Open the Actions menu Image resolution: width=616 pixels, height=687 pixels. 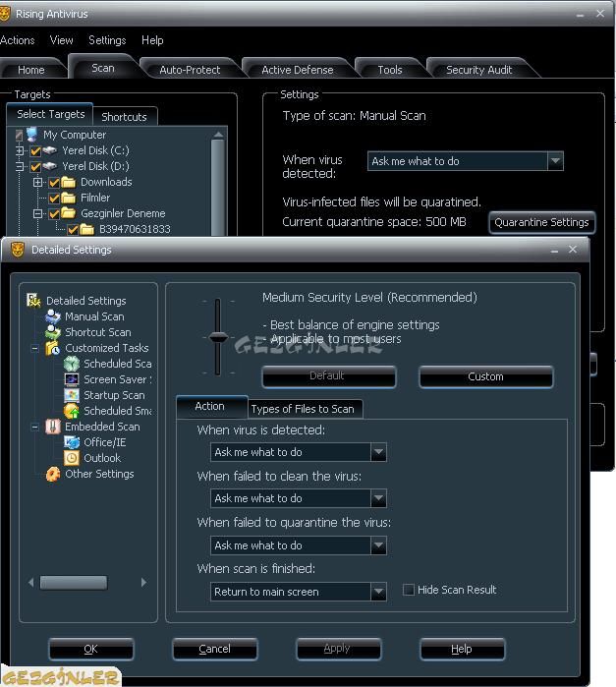click(x=17, y=40)
